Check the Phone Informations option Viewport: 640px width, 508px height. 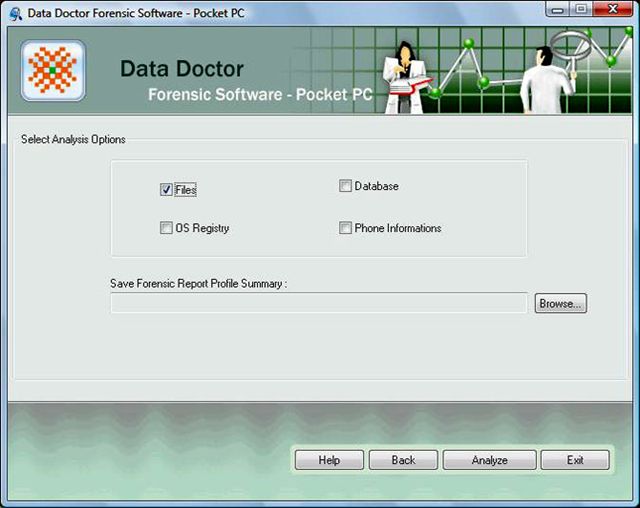345,227
